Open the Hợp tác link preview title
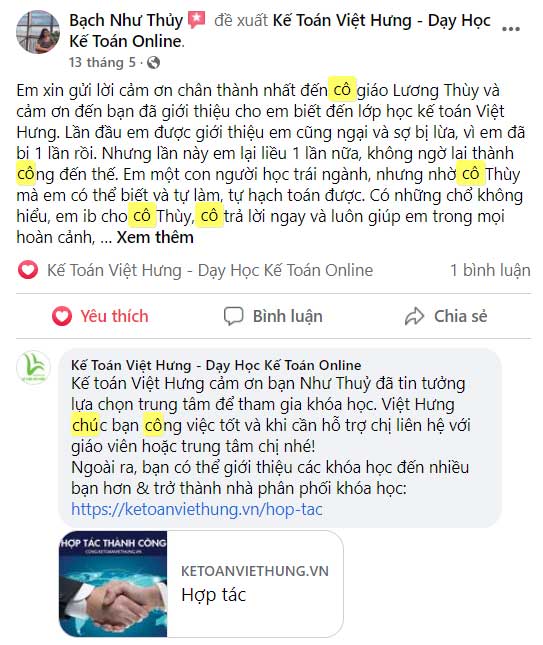 pyautogui.click(x=213, y=595)
